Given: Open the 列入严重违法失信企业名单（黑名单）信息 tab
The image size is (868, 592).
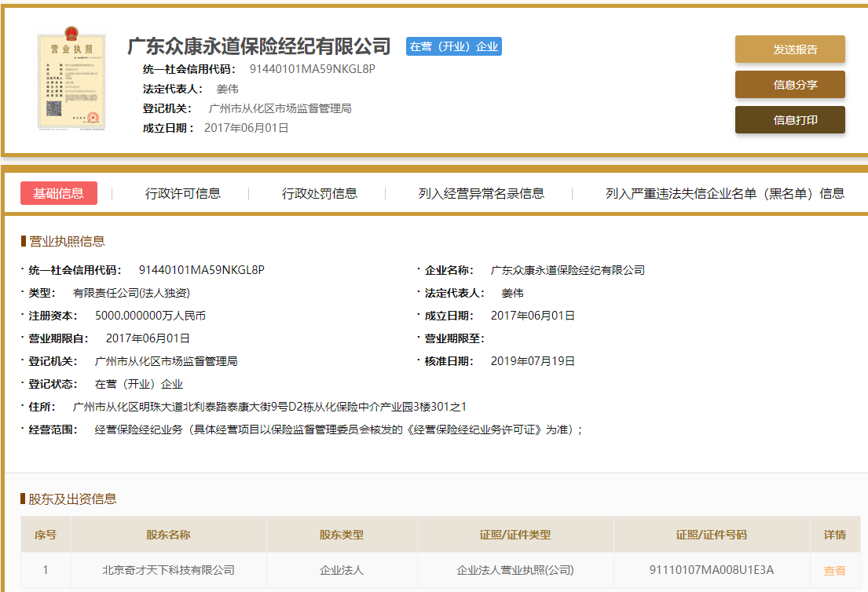Looking at the screenshot, I should pos(724,193).
